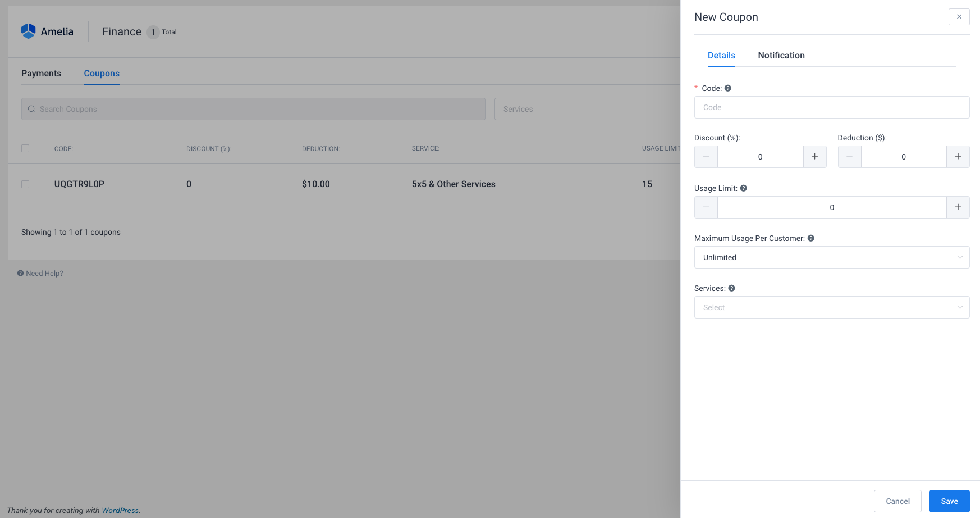Select the Coupons tab
980x518 pixels.
tap(102, 73)
